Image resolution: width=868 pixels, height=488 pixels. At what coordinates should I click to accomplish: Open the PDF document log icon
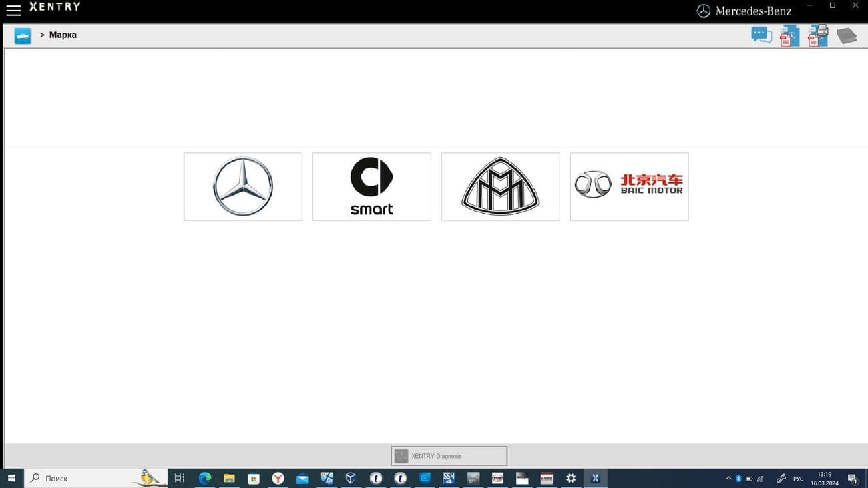coord(789,35)
